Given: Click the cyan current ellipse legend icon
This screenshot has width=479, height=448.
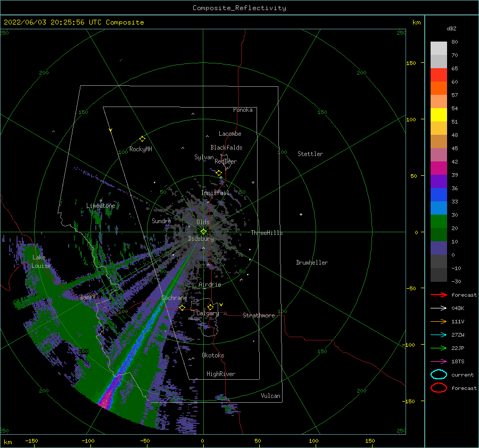Looking at the screenshot, I should (x=439, y=374).
